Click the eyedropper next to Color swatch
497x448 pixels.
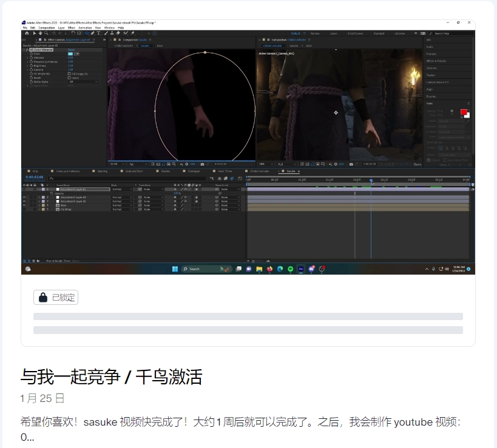point(76,54)
